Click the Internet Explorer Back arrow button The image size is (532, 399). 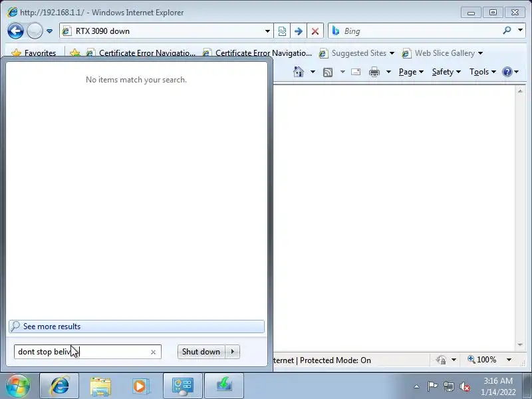tap(15, 31)
